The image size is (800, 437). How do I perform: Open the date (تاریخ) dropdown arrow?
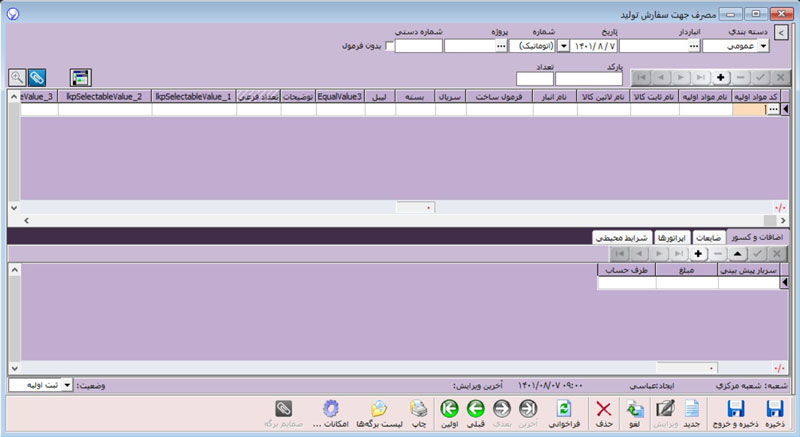click(x=563, y=46)
